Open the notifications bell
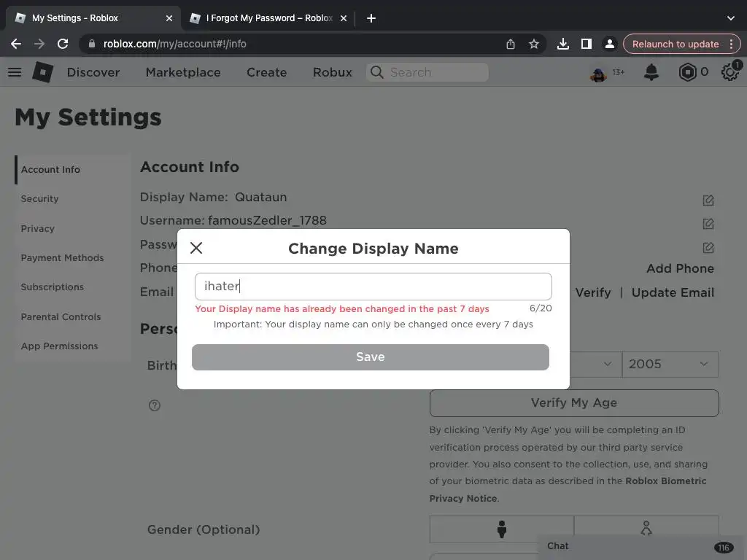 point(651,72)
